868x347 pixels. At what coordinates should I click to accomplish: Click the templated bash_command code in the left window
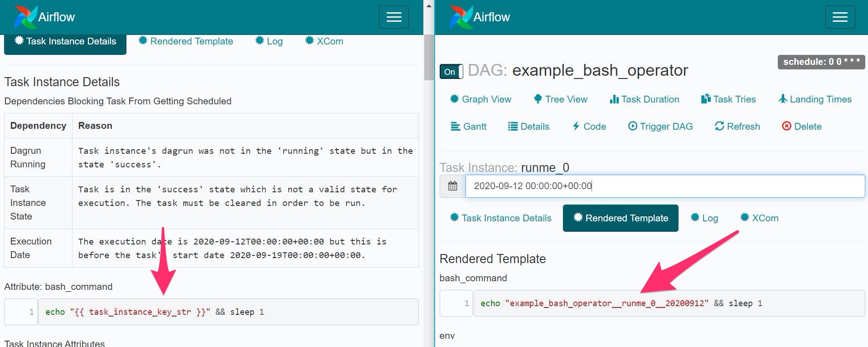click(228, 312)
